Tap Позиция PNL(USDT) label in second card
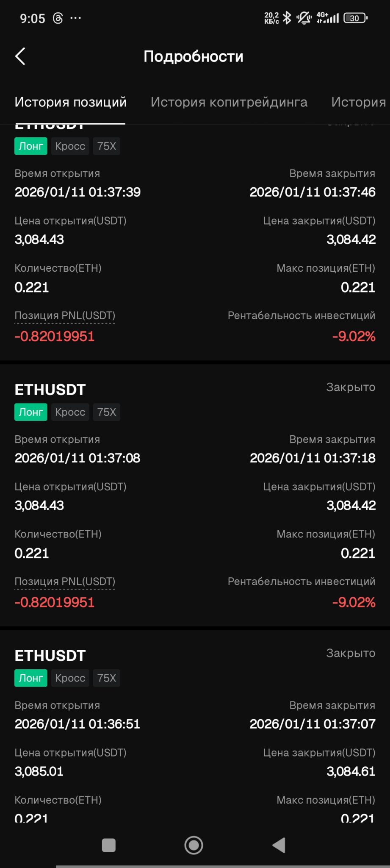This screenshot has height=868, width=390. pos(65,581)
